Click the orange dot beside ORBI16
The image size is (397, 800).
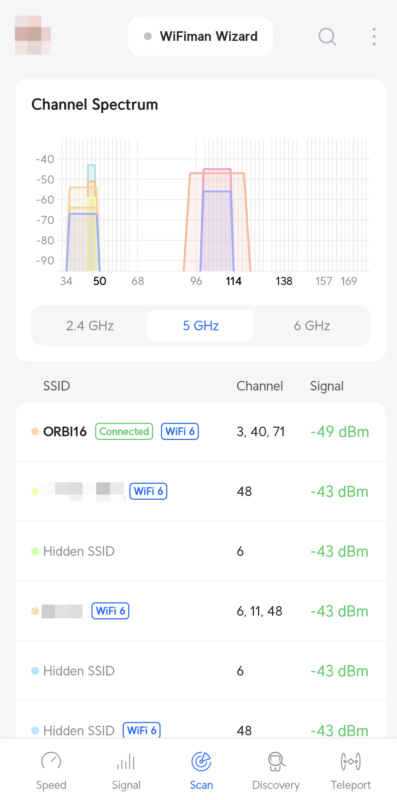point(35,432)
